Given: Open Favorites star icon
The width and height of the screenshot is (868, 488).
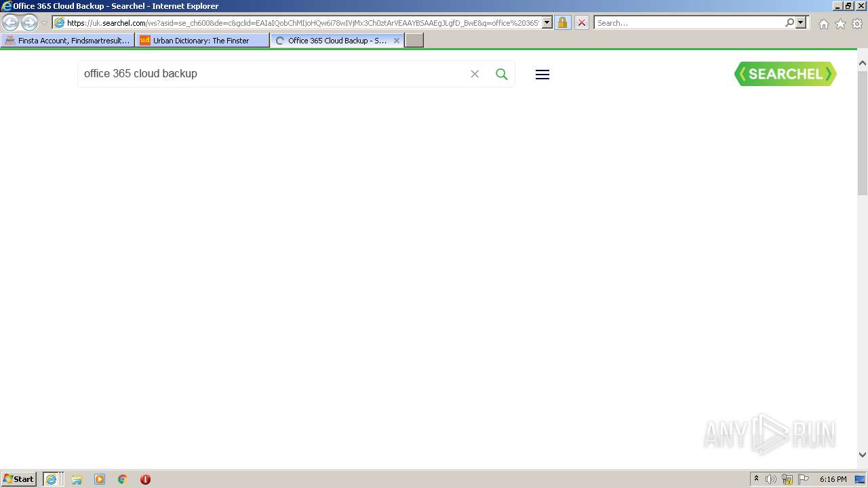Looking at the screenshot, I should click(840, 24).
